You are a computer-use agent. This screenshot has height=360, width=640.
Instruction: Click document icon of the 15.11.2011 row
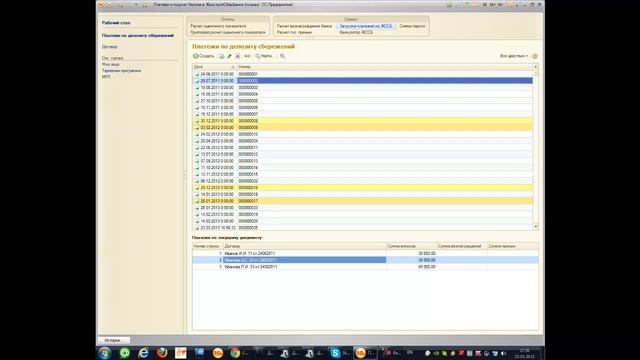[197, 107]
